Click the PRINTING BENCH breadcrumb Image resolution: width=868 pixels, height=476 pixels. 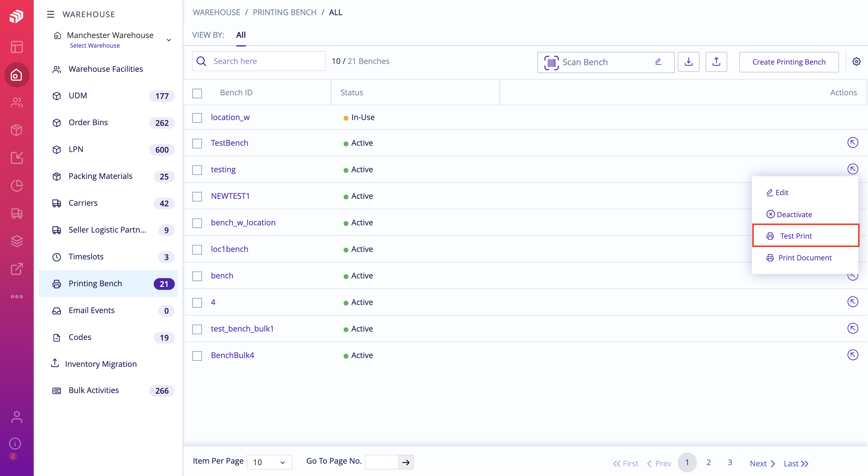pos(285,12)
